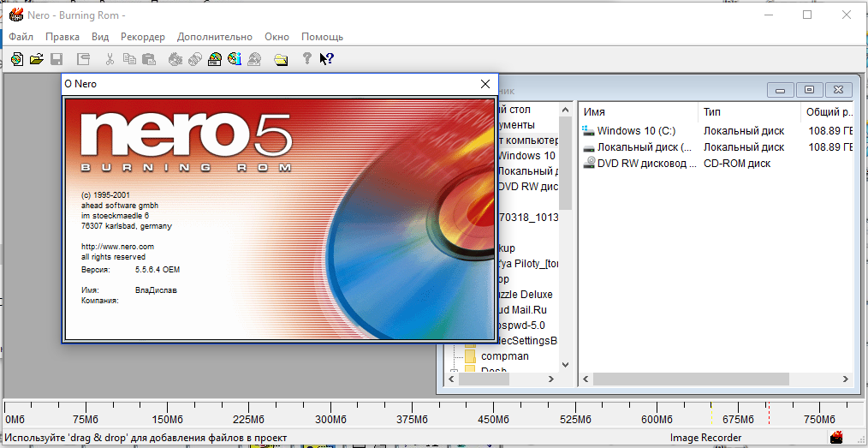Create a new compilation from toolbar

click(17, 59)
